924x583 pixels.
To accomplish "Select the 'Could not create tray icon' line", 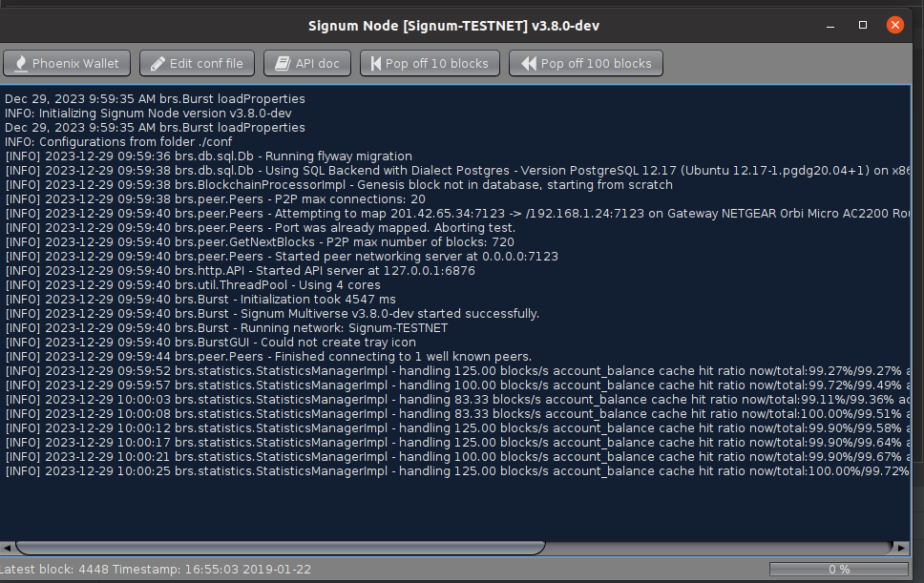I will click(210, 343).
